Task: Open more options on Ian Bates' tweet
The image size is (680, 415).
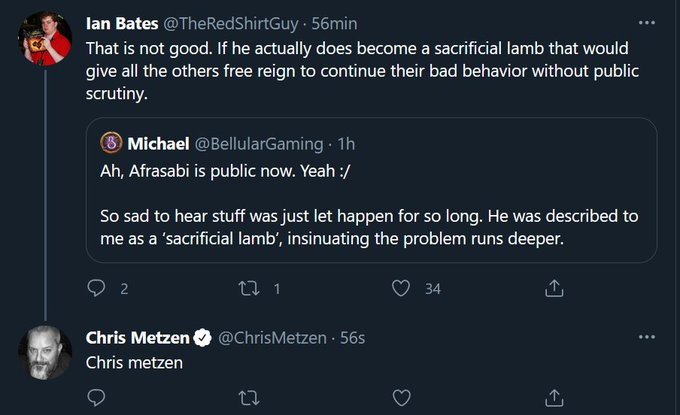Action: pos(647,21)
